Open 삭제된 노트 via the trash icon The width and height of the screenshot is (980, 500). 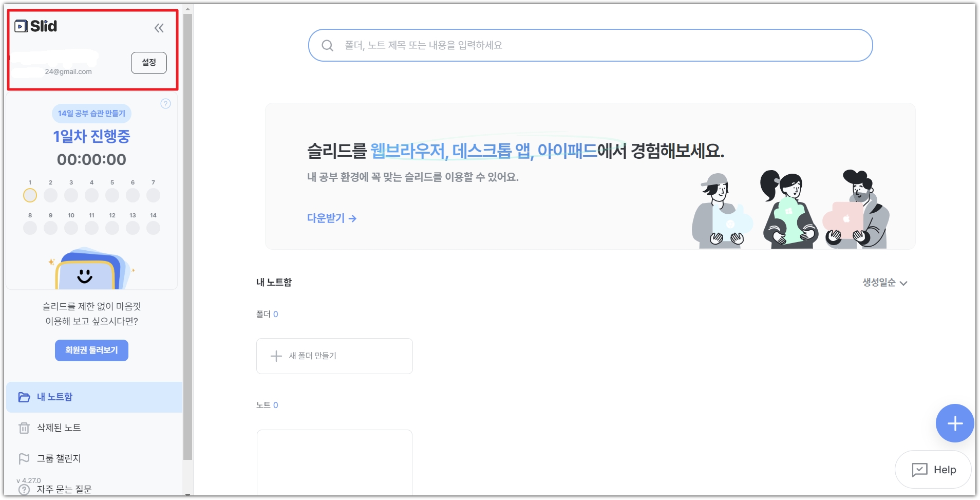(x=24, y=428)
